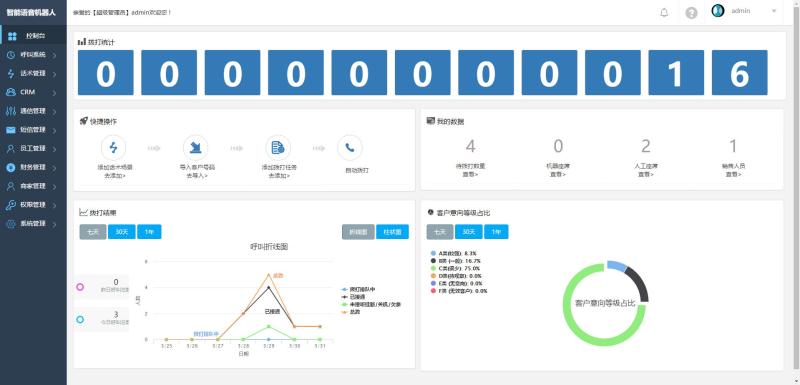
Task: Open the 控制台 dashboard grid icon
Action: pos(13,36)
